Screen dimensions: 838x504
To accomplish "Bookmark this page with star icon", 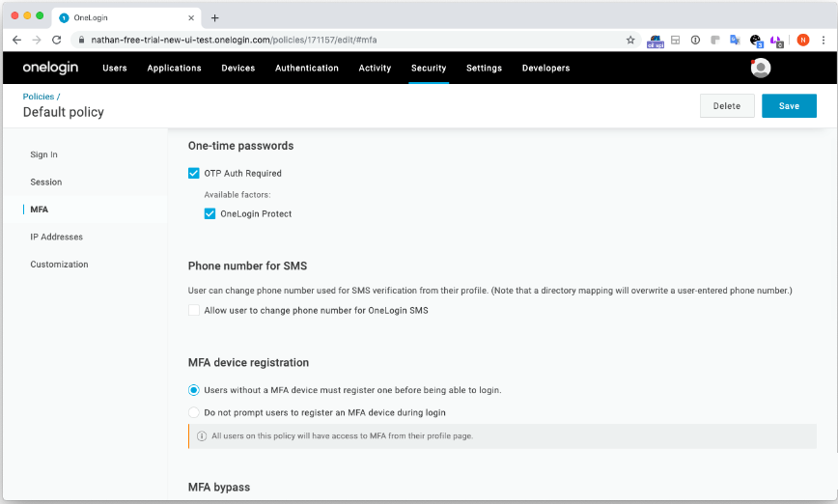I will [x=630, y=41].
